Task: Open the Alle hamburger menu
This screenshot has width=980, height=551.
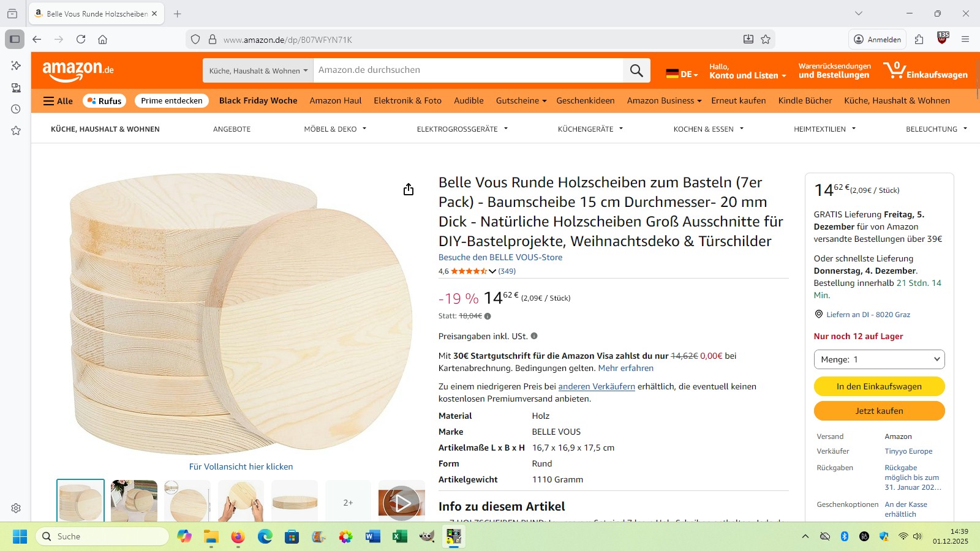Action: (58, 101)
